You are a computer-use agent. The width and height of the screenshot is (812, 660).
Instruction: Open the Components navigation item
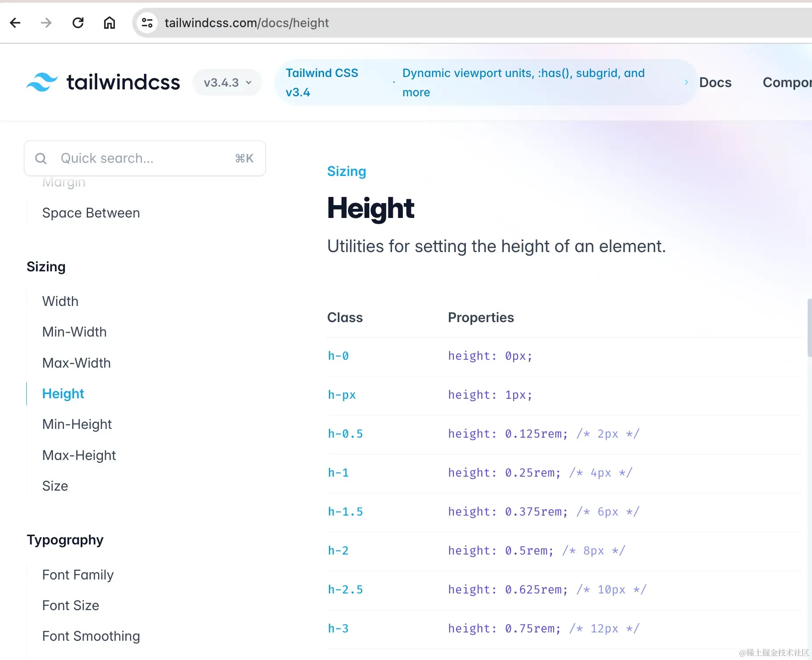(787, 82)
